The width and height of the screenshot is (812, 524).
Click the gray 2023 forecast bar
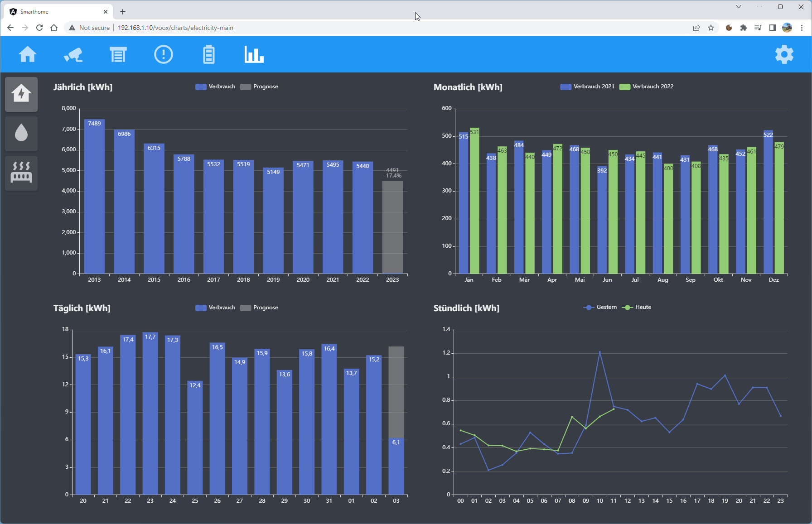coord(392,227)
